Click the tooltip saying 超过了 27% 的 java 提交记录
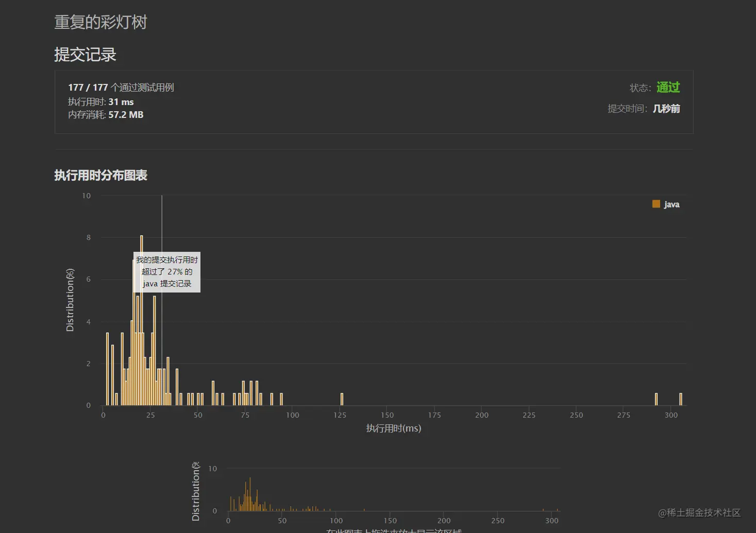756x533 pixels. pyautogui.click(x=167, y=272)
